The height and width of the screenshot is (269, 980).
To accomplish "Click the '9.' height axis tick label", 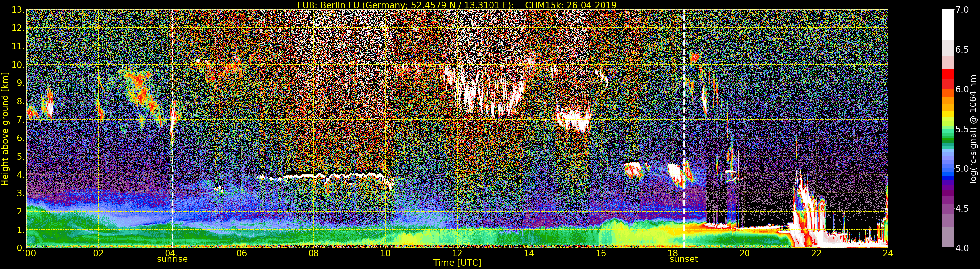I will click(20, 83).
